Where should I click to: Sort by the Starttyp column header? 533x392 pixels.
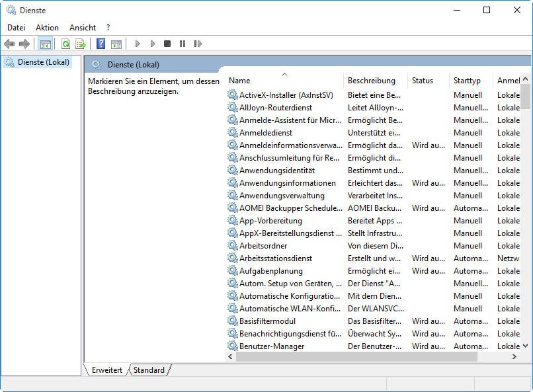467,81
